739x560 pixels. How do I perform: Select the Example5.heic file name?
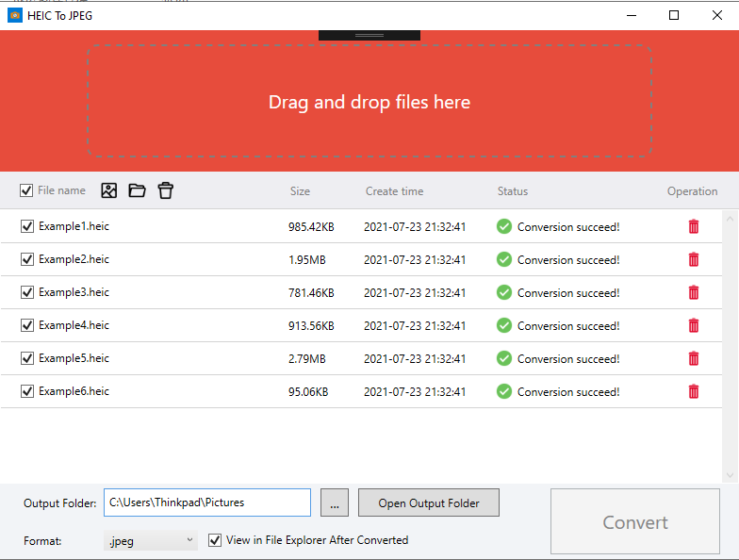tap(74, 358)
